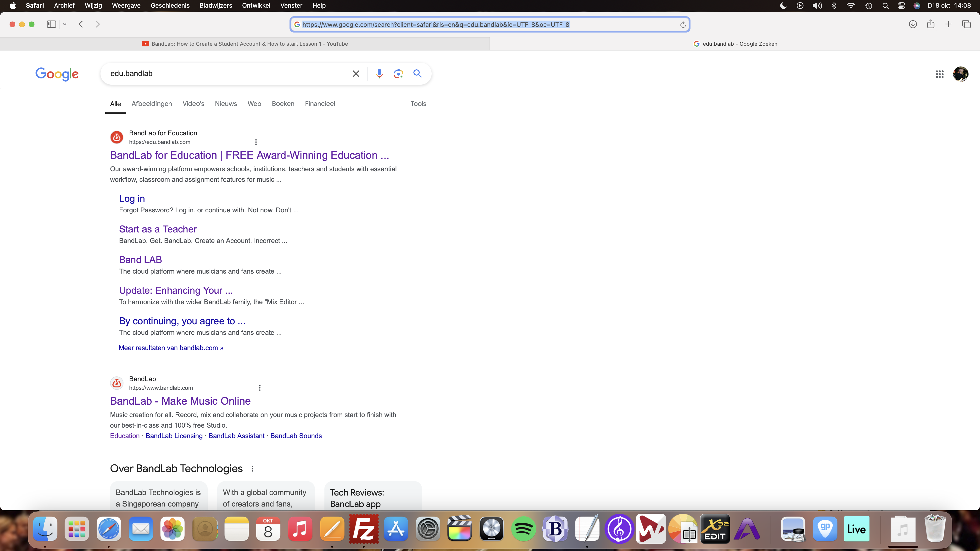This screenshot has width=980, height=551.
Task: Open the Tech Reviews BandLab app card
Action: (x=373, y=496)
